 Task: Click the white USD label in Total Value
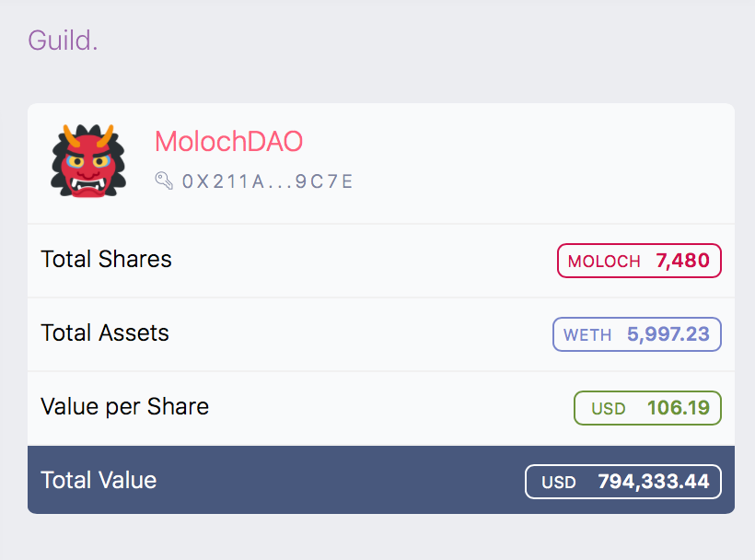coord(559,483)
